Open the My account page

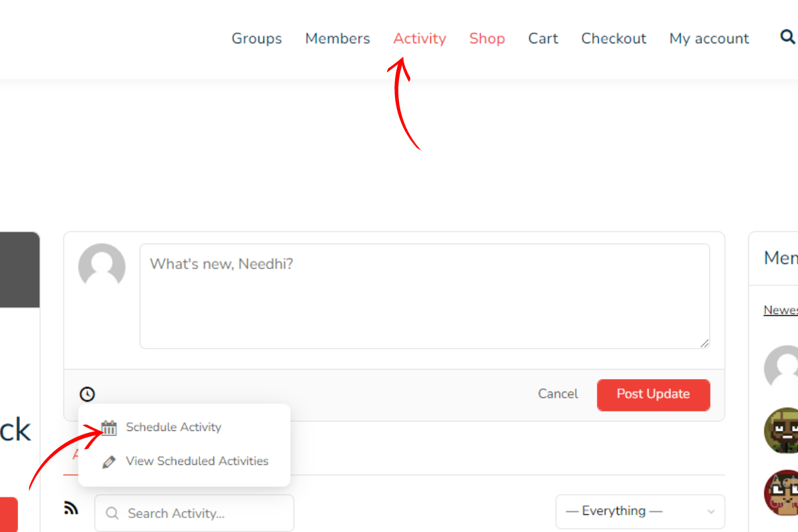point(709,39)
